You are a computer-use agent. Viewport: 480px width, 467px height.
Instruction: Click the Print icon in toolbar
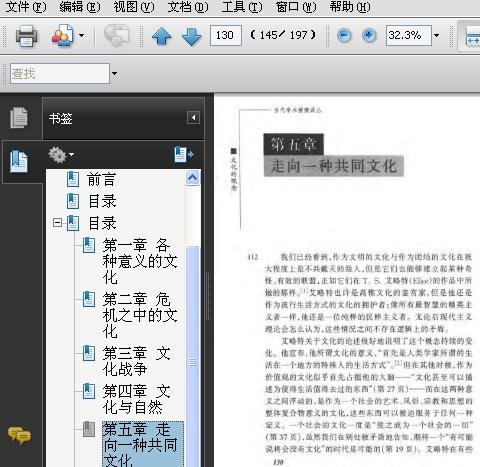point(26,35)
